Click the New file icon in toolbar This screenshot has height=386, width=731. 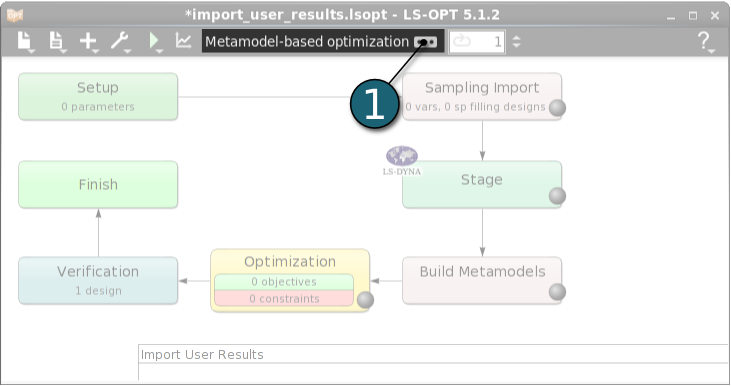click(25, 41)
